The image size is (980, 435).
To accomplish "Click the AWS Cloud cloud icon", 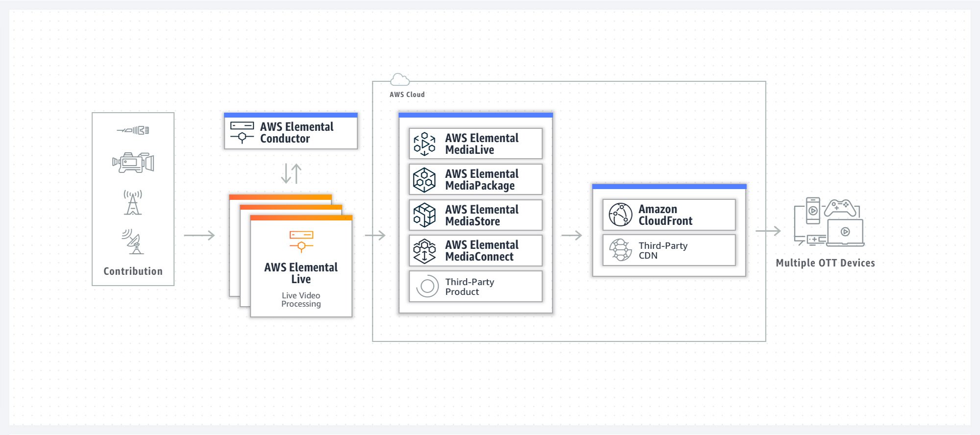I will pos(400,79).
